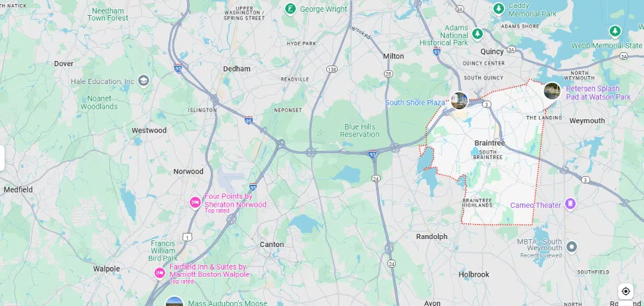Expand the collapsed side panel handle

2,158
